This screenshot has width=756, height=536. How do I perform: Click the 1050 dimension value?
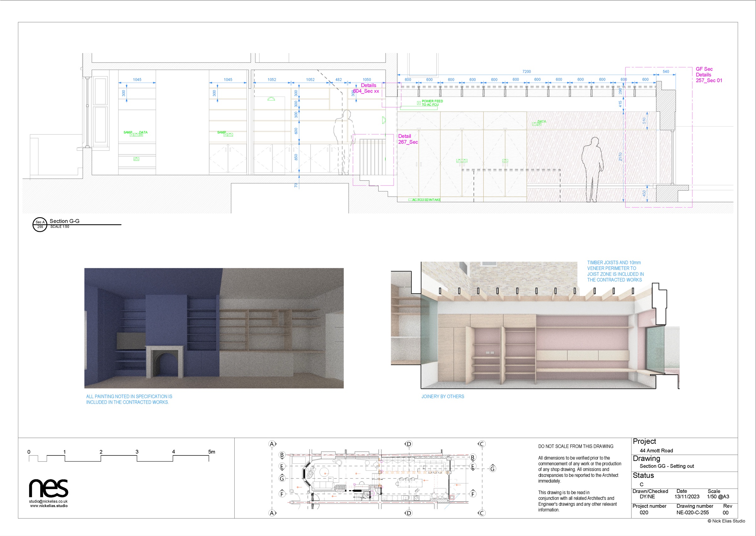(x=367, y=80)
